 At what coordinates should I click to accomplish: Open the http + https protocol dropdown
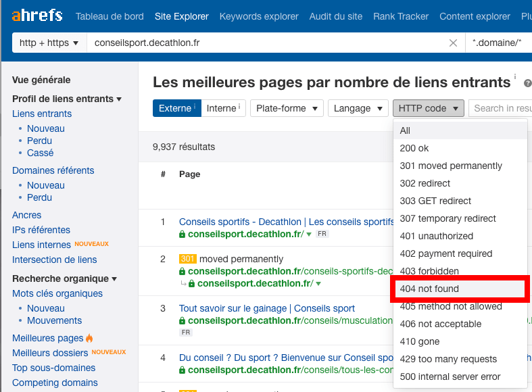(49, 43)
